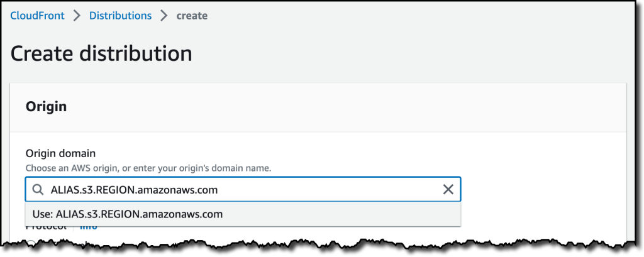The image size is (644, 257).
Task: Click the partially hidden Protocol label
Action: (46, 227)
